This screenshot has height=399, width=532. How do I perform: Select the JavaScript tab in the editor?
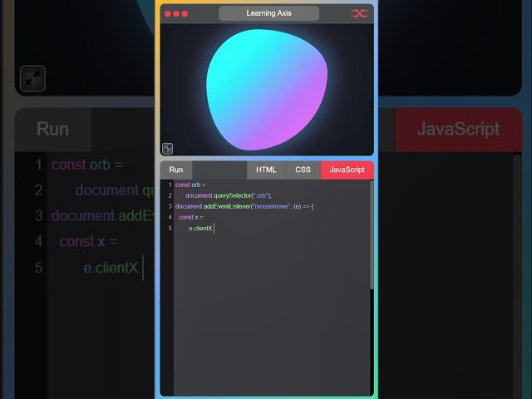(x=347, y=170)
